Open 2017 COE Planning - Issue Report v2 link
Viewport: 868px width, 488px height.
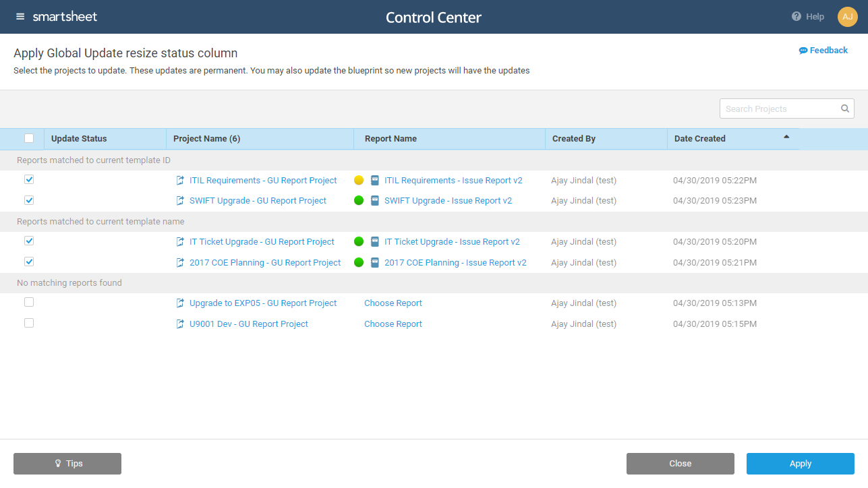[x=455, y=263]
